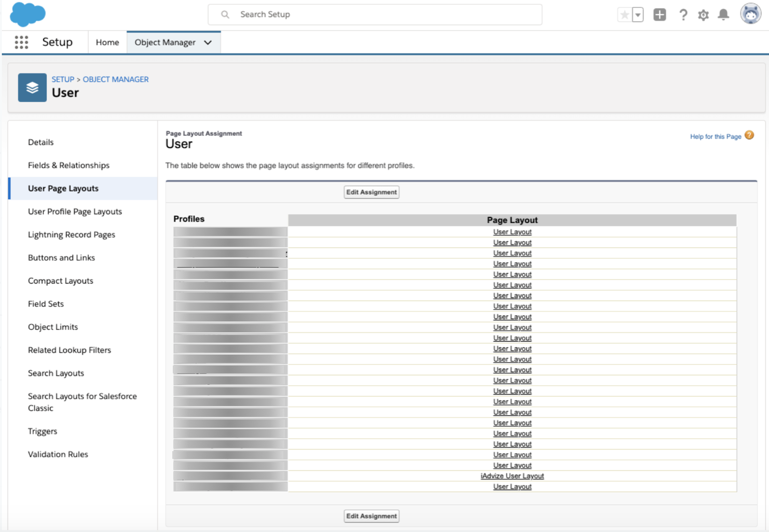Image resolution: width=769 pixels, height=532 pixels.
Task: Open the setup gear icon
Action: (x=703, y=15)
